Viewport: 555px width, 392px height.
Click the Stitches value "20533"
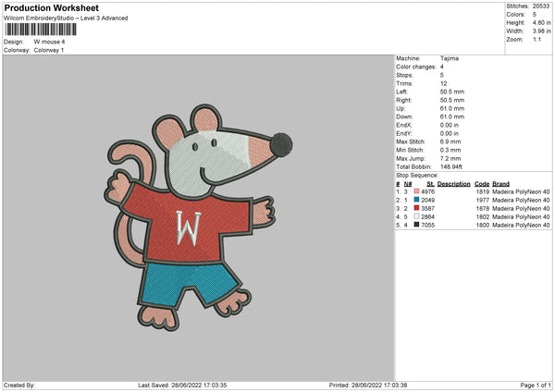[541, 6]
